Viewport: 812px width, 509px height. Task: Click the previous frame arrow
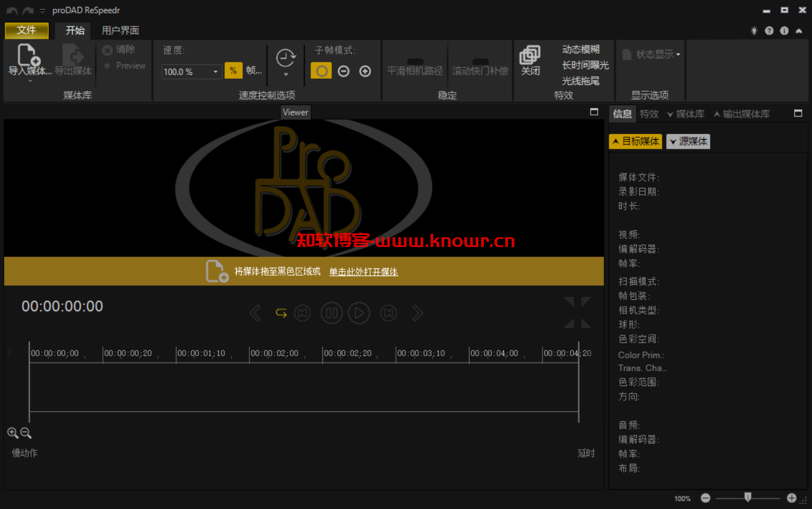click(x=255, y=313)
